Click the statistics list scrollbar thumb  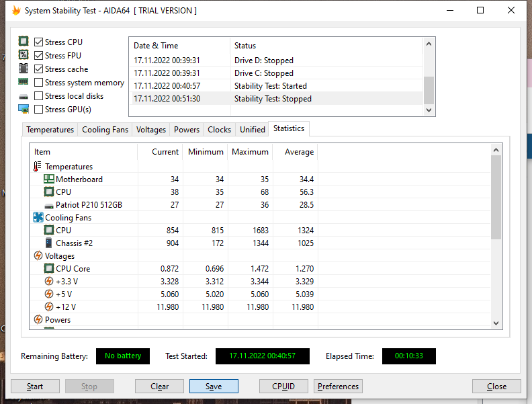click(x=496, y=197)
